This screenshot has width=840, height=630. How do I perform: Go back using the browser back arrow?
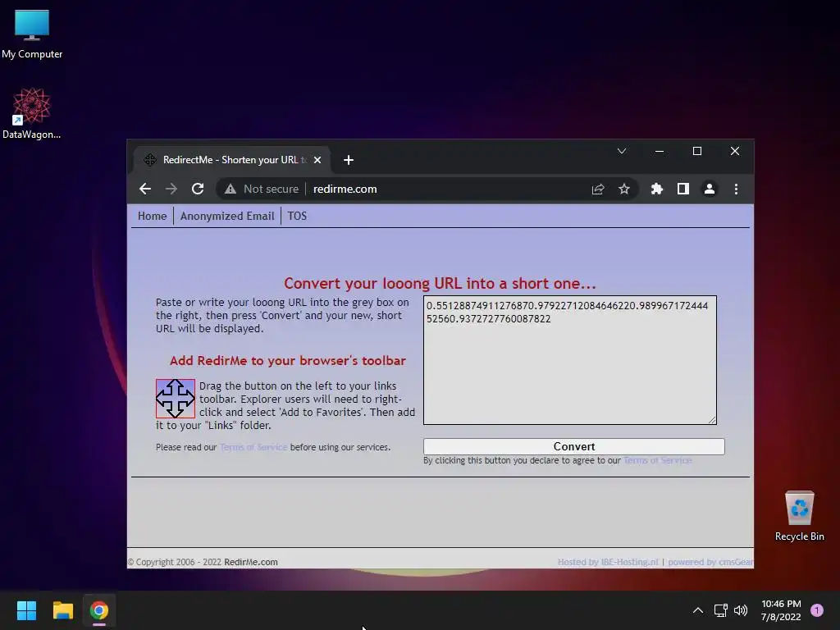[x=144, y=189]
